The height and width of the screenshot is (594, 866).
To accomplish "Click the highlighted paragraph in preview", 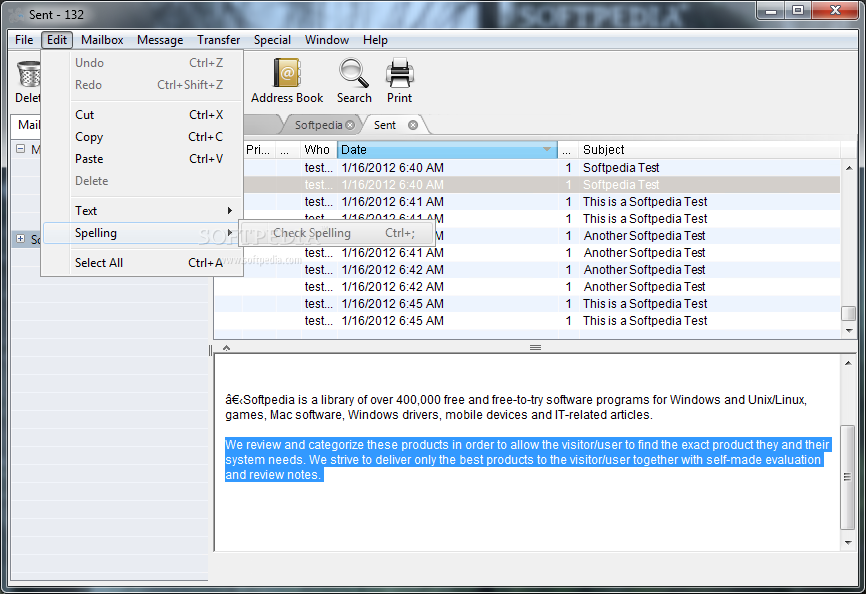I will [527, 460].
